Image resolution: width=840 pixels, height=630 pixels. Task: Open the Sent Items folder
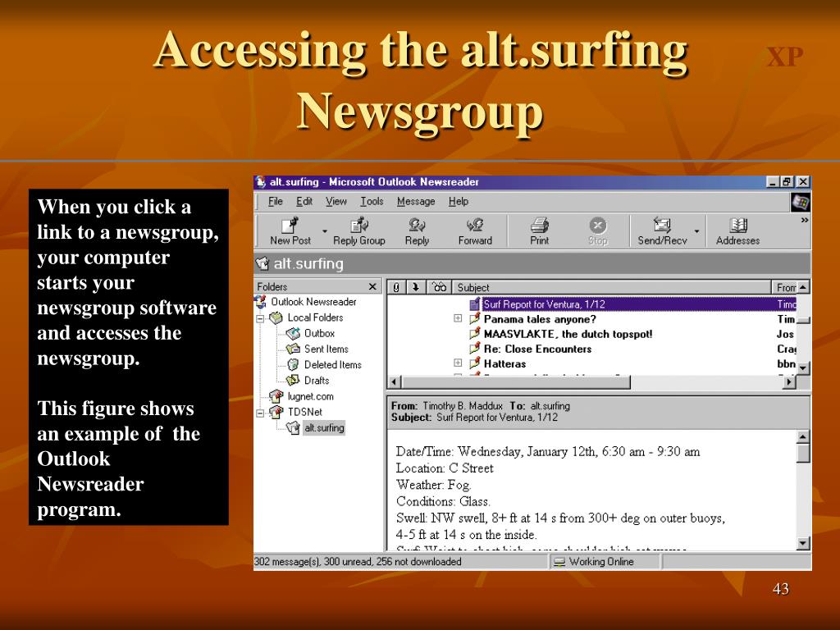click(326, 349)
